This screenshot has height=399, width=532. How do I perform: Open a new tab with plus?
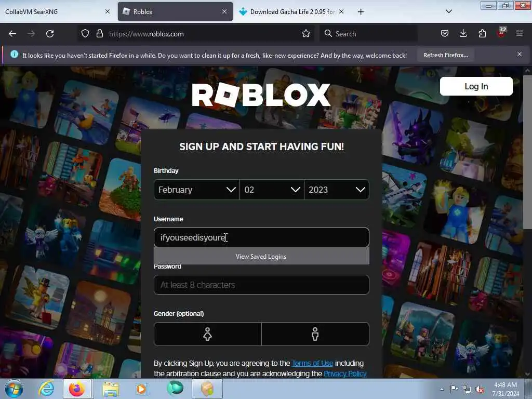point(361,12)
